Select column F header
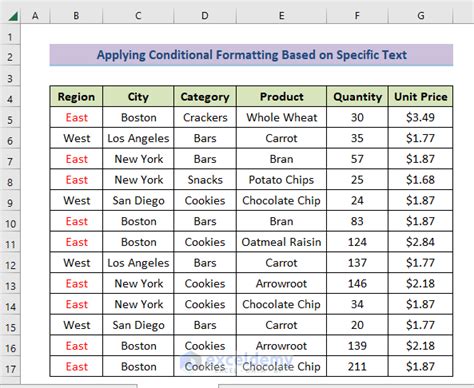 pyautogui.click(x=357, y=16)
